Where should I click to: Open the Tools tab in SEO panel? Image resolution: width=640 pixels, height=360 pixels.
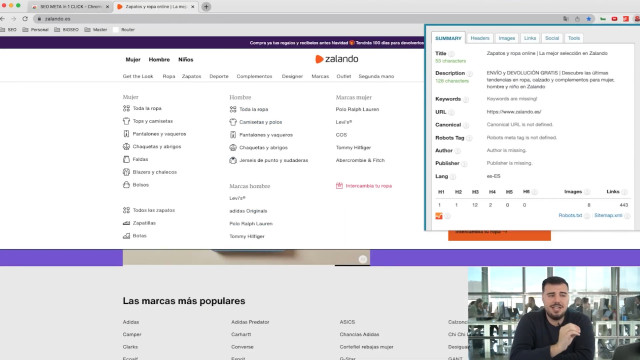point(574,38)
